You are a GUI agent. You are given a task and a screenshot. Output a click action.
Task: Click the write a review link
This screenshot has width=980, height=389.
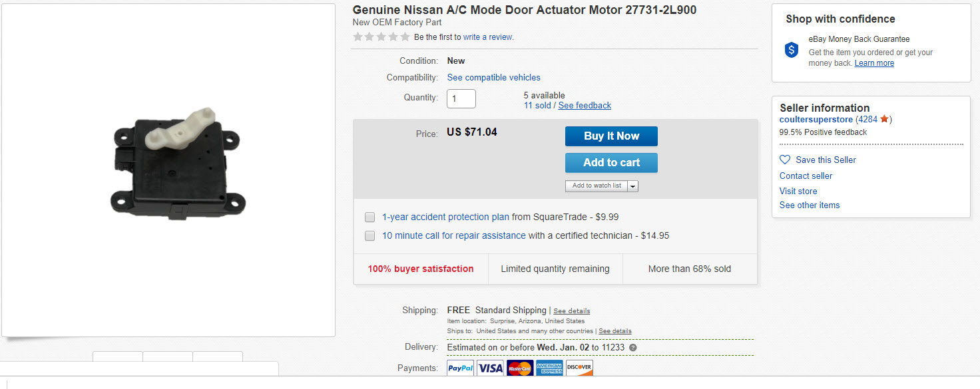(x=488, y=37)
